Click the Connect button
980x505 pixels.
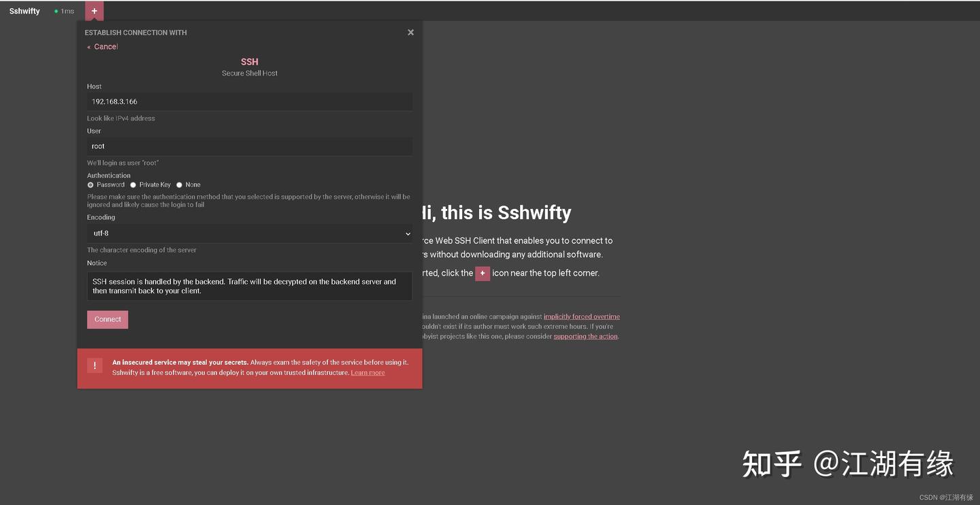107,319
